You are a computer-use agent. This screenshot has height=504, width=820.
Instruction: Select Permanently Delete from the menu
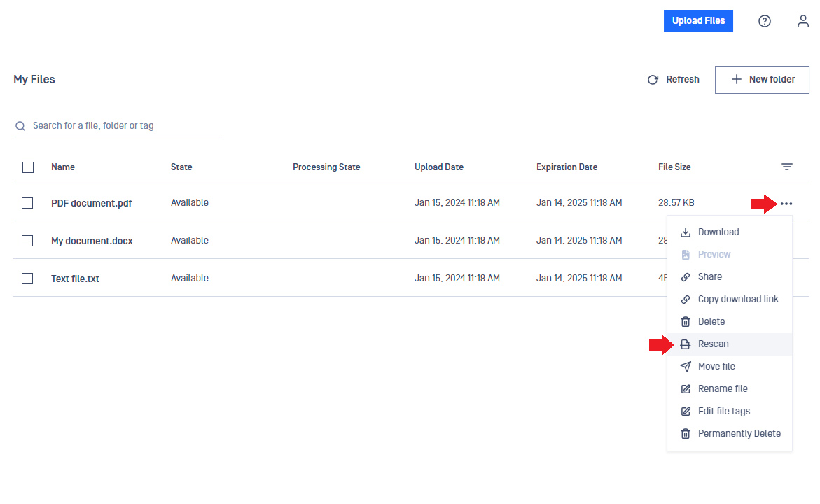coord(730,433)
